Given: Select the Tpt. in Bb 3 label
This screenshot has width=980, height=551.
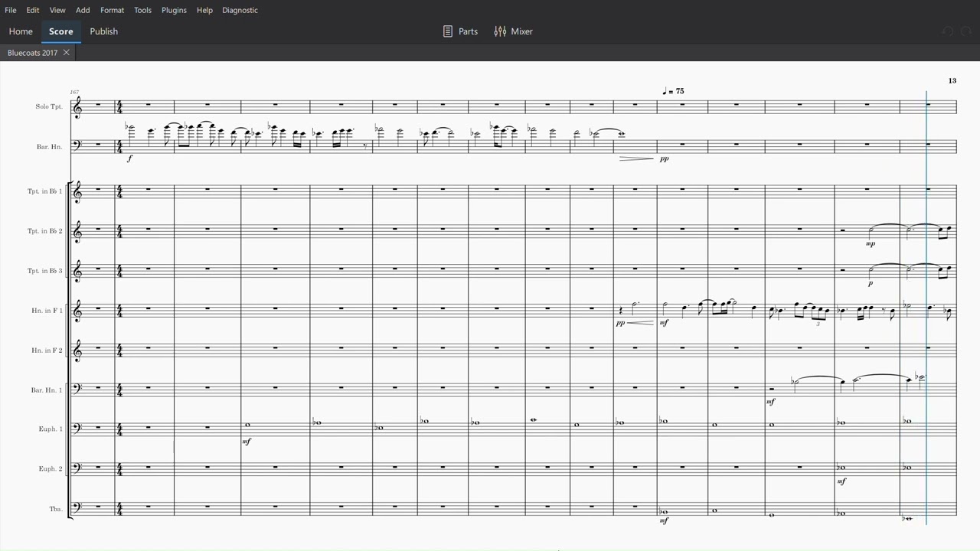Looking at the screenshot, I should click(x=45, y=271).
